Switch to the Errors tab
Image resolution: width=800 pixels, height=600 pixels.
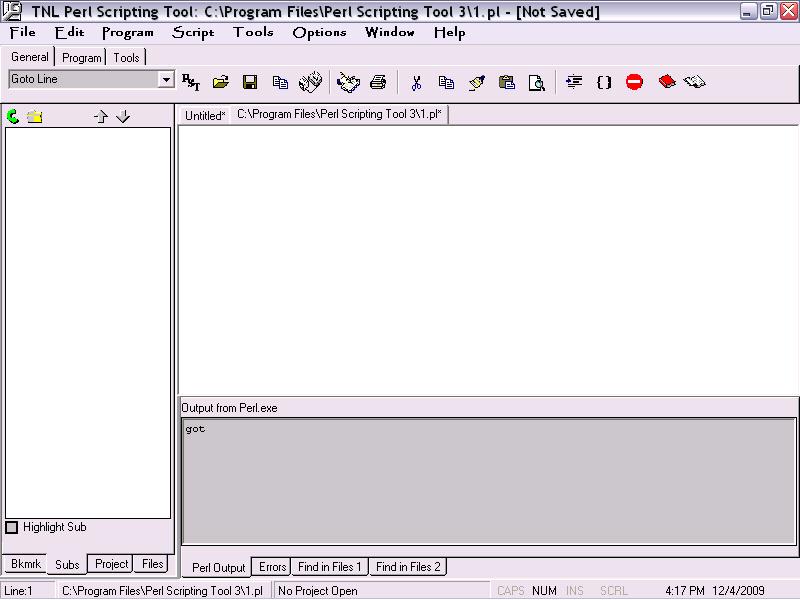(x=272, y=566)
